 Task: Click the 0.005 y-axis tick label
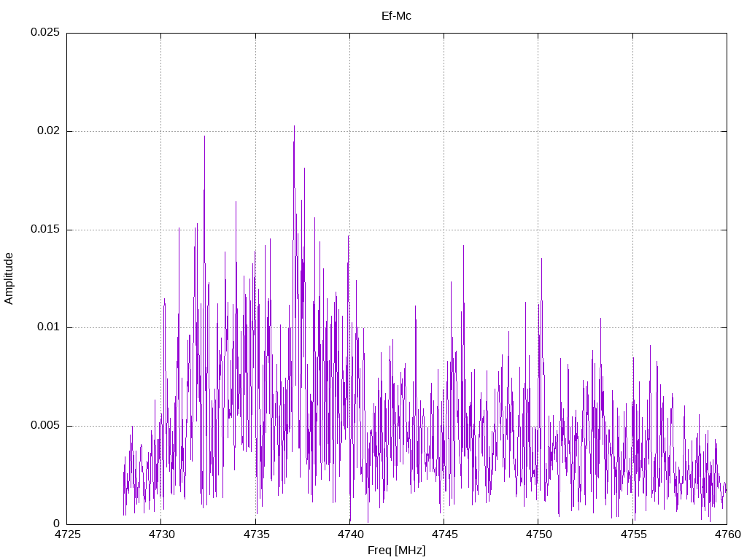pyautogui.click(x=45, y=425)
